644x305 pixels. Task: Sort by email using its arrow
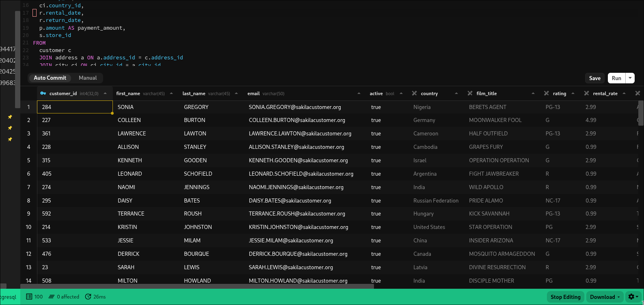[x=359, y=94]
